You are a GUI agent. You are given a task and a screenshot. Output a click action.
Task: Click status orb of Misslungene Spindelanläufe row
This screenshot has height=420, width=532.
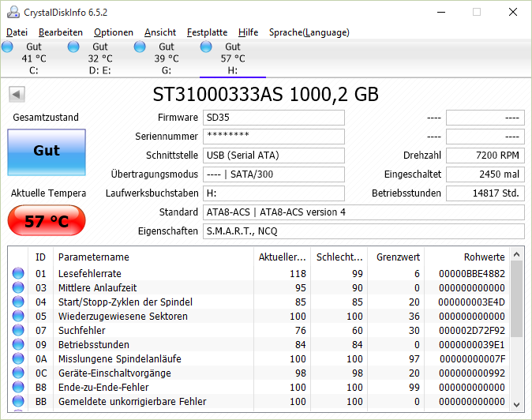(x=18, y=358)
